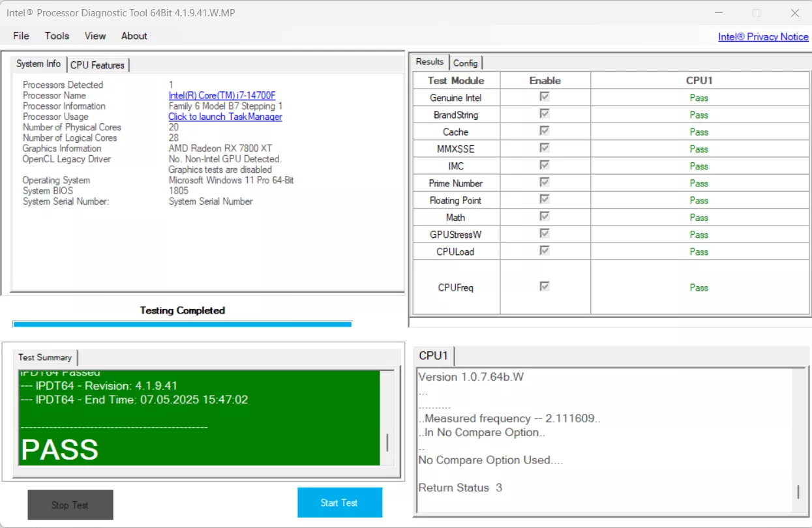Toggle the Math enable checkbox

(545, 216)
